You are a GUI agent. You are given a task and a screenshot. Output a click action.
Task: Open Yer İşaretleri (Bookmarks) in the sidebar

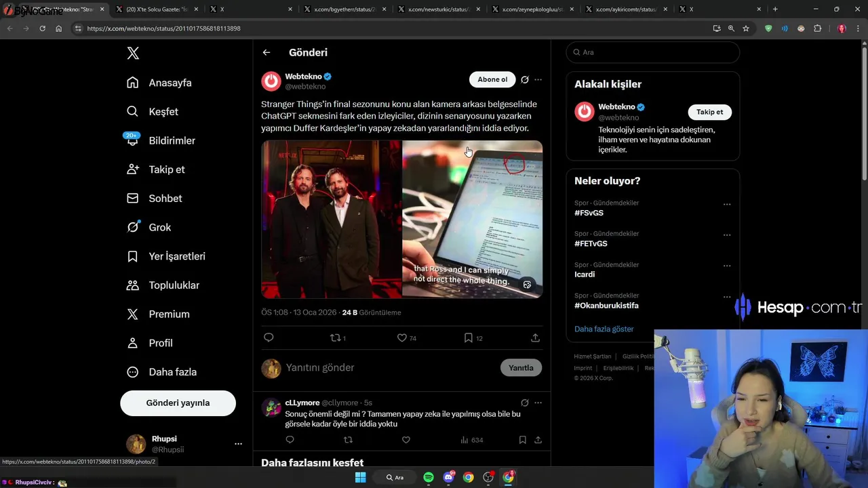coord(166,256)
